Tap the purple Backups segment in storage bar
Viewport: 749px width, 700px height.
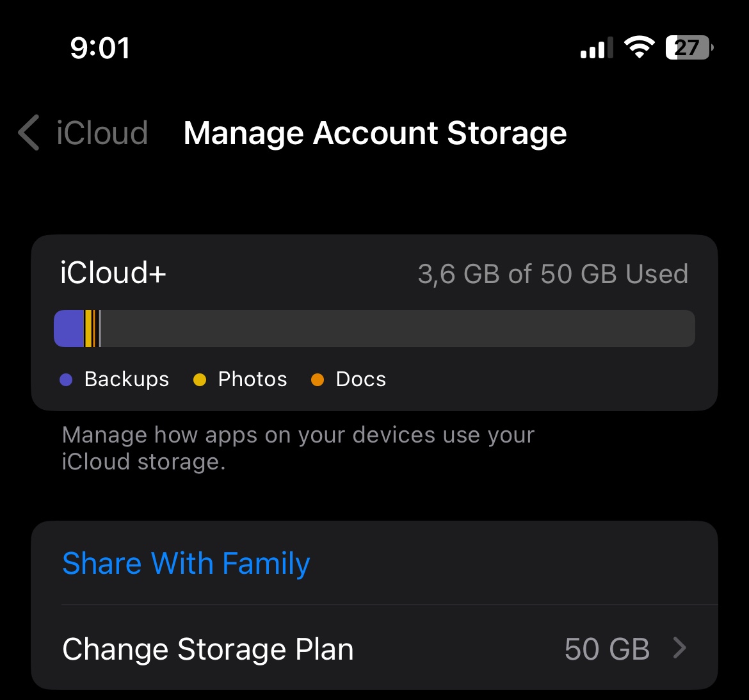(69, 329)
